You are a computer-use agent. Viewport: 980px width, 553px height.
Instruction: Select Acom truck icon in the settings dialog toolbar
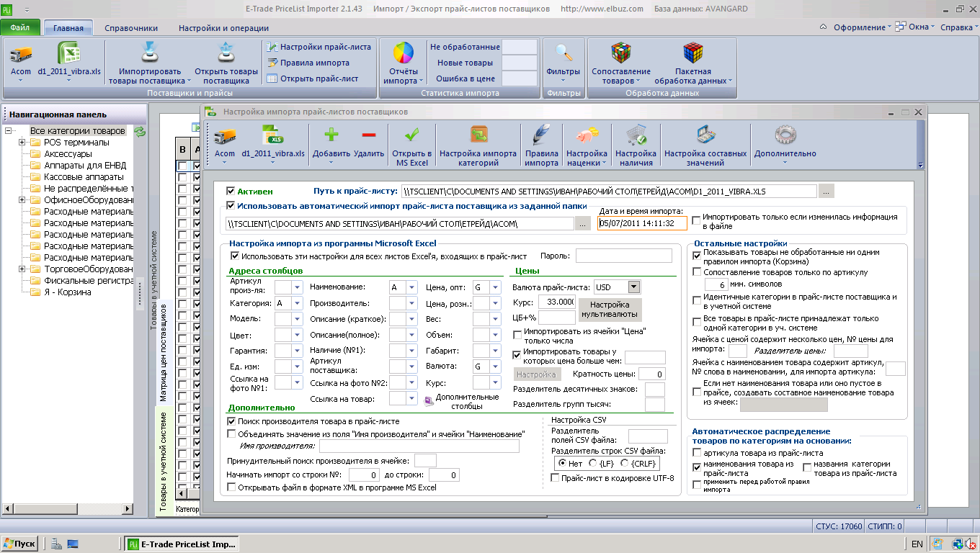click(225, 136)
